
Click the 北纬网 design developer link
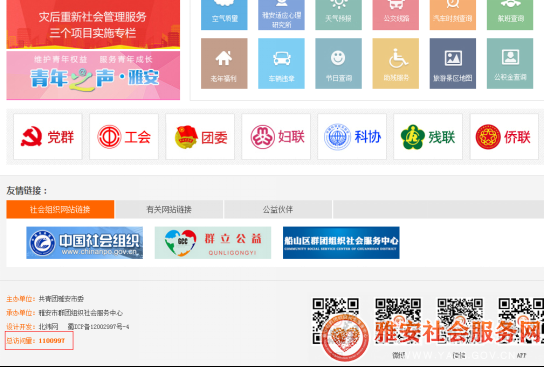click(x=49, y=326)
